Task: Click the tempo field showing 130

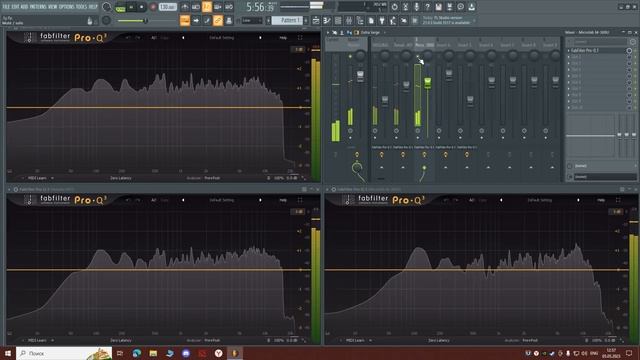Action: point(167,7)
